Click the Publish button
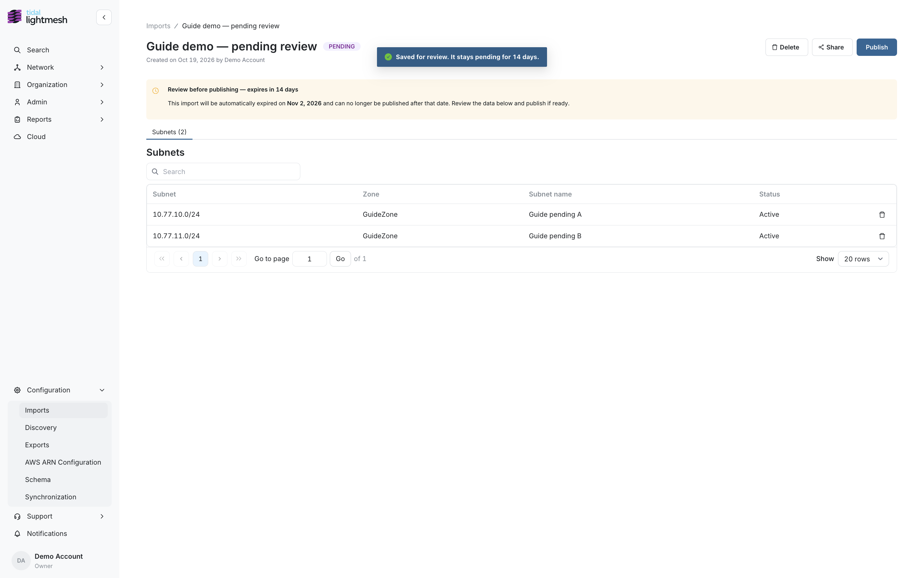This screenshot has width=924, height=578. tap(876, 47)
